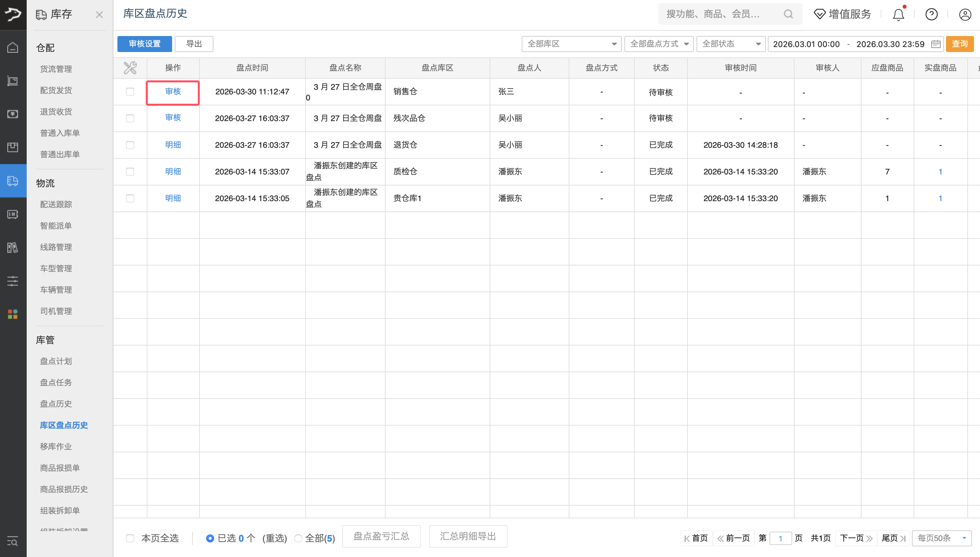Click the search magnifier icon in search box

(x=788, y=14)
